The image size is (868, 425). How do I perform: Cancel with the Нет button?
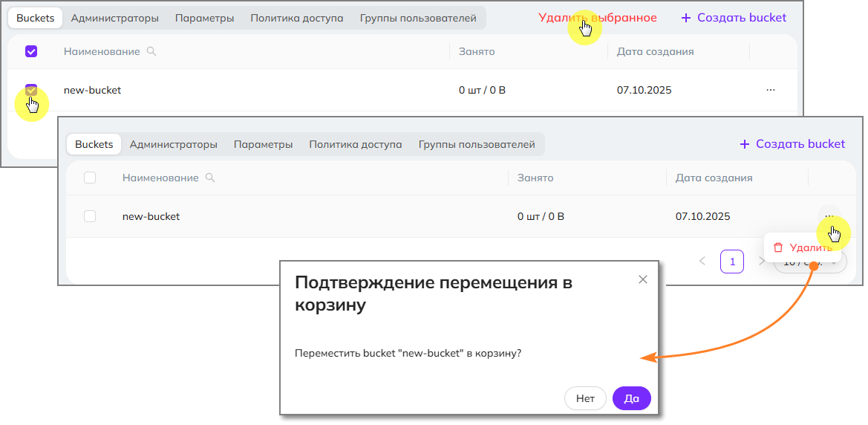point(585,398)
